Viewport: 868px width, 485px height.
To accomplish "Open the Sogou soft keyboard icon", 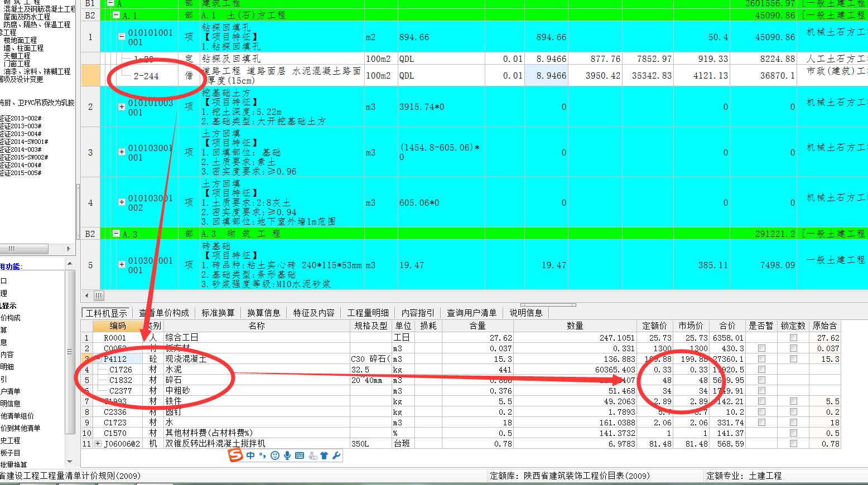I will pyautogui.click(x=300, y=455).
